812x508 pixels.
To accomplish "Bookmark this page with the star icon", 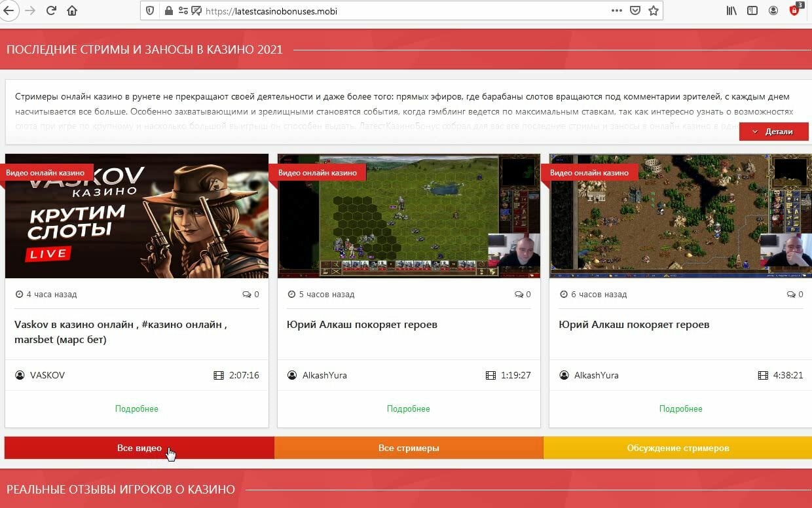I will click(653, 10).
